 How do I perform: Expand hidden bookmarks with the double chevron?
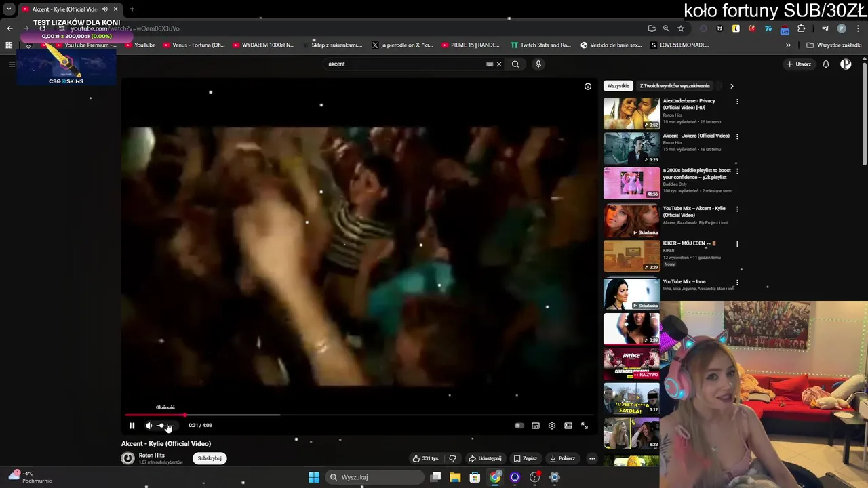click(788, 45)
